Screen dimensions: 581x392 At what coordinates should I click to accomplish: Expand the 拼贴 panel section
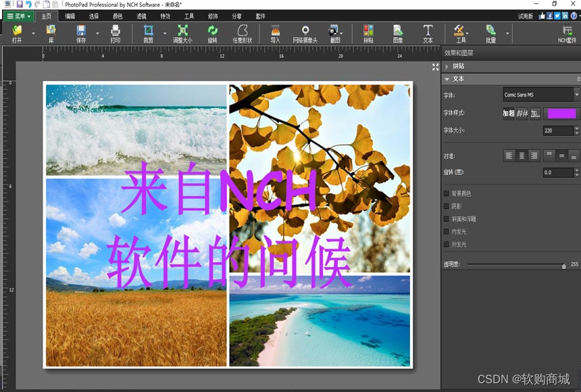pos(447,66)
